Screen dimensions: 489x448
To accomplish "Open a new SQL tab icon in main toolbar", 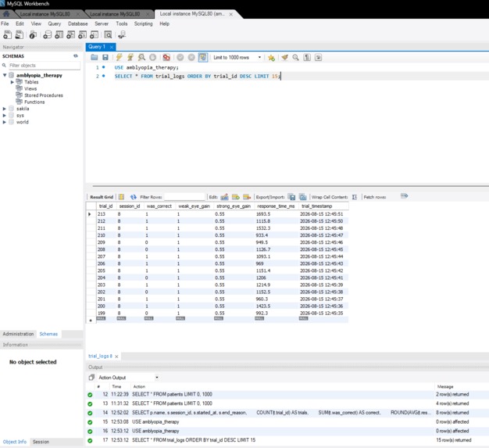I will click(x=7, y=35).
